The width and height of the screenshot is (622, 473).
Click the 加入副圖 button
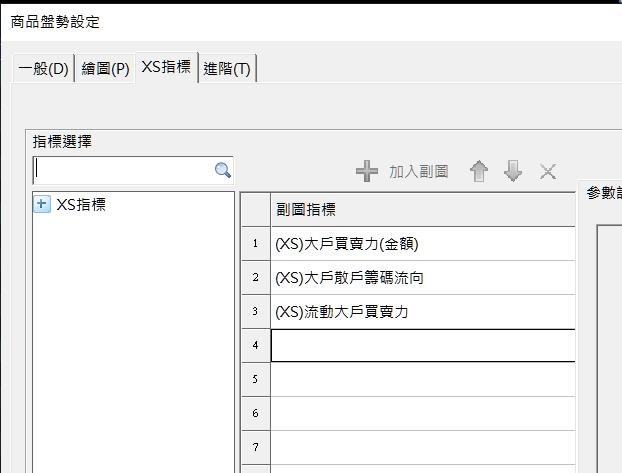(418, 172)
